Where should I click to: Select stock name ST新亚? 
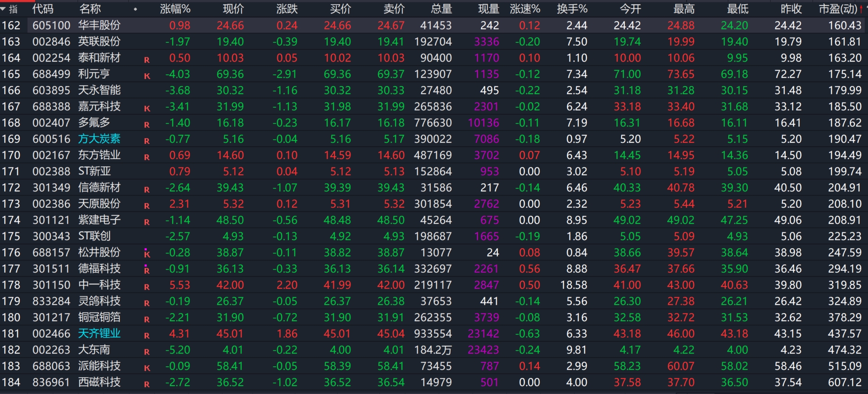pyautogui.click(x=95, y=171)
